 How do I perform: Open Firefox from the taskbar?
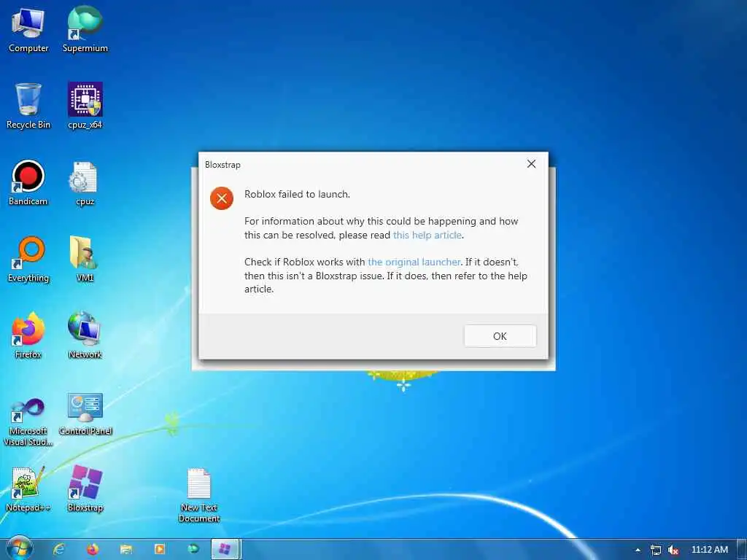pyautogui.click(x=93, y=550)
